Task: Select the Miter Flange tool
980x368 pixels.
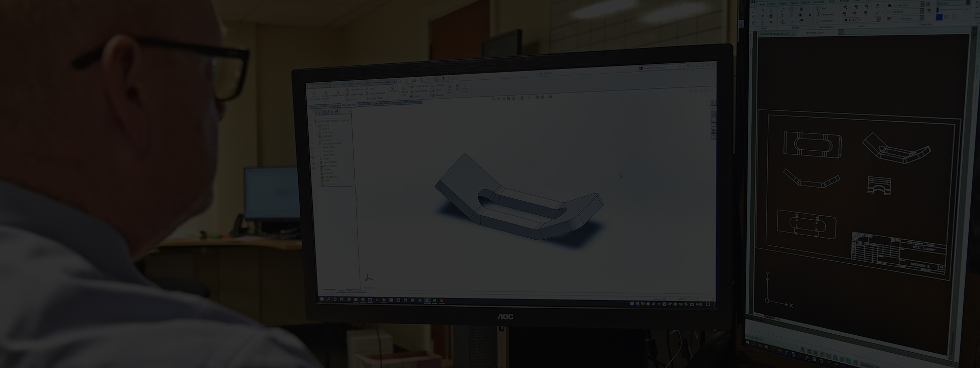Action: [355, 95]
